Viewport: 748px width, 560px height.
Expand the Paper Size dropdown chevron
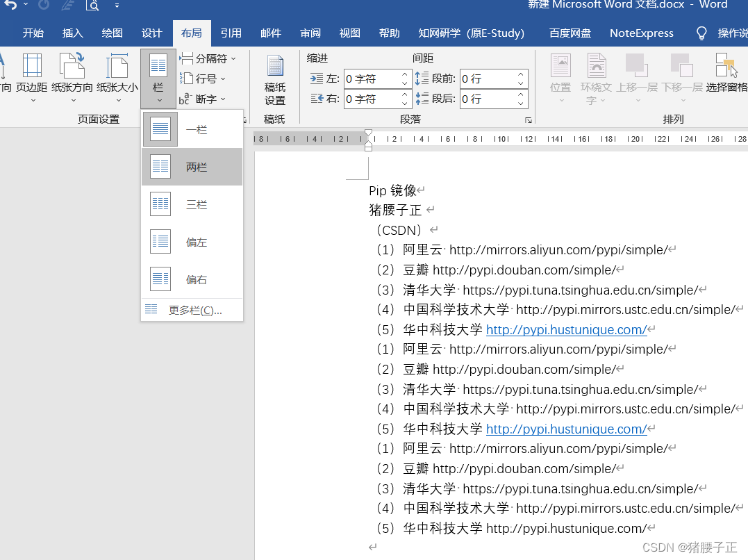[119, 101]
